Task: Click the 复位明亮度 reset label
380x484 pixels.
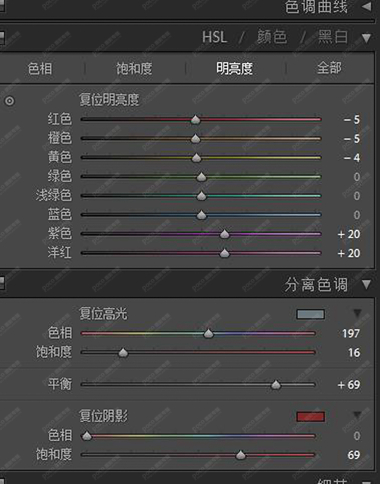Action: click(x=109, y=100)
